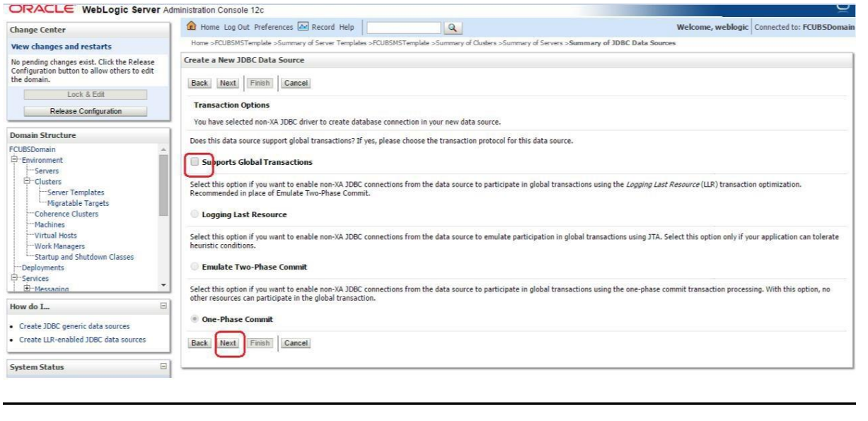
Task: Collapse the Environment tree node
Action: coord(14,161)
